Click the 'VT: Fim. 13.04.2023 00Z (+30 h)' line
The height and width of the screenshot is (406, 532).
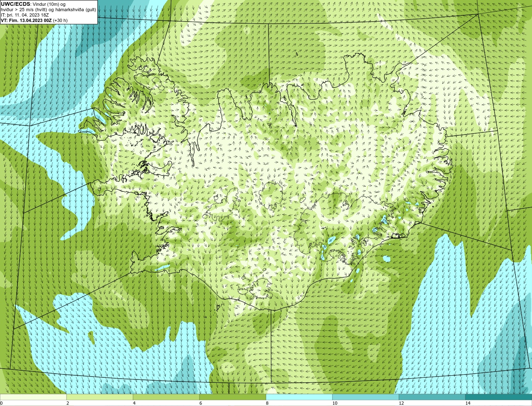(x=34, y=20)
